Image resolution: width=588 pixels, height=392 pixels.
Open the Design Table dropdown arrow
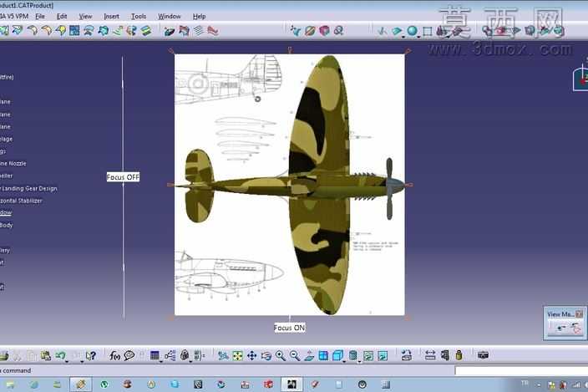pyautogui.click(x=161, y=362)
